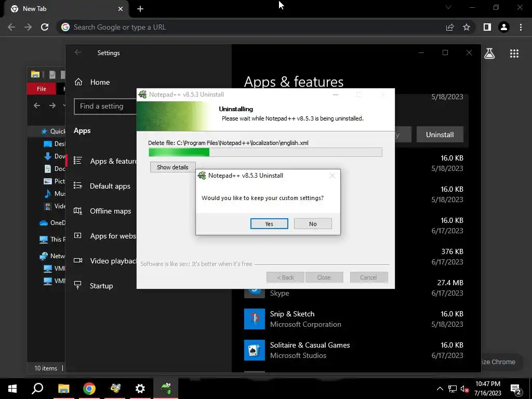Click the Uninstall button in Apps & features
Viewport: 532px width, 399px height.
pos(440,135)
